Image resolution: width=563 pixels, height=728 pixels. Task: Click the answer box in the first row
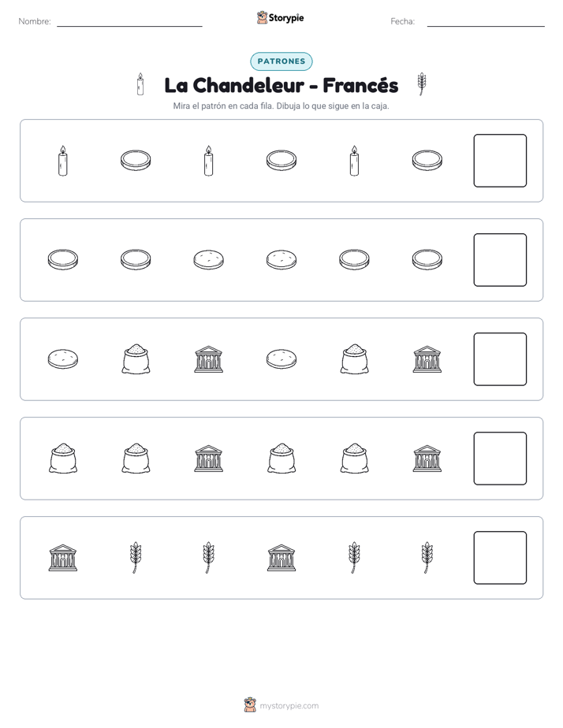[500, 161]
